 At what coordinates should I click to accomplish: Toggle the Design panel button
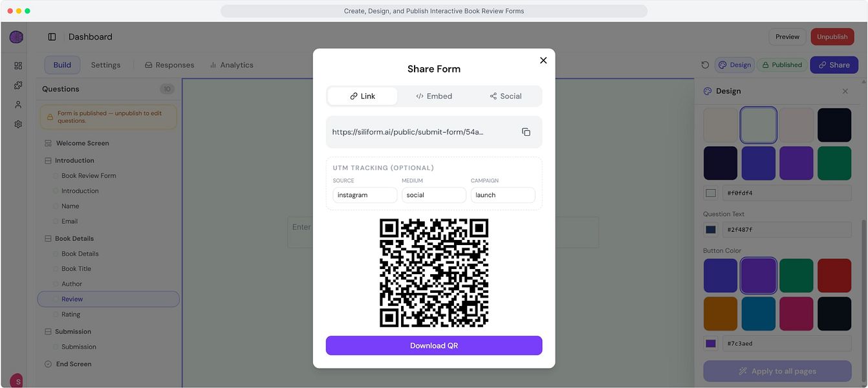[735, 65]
